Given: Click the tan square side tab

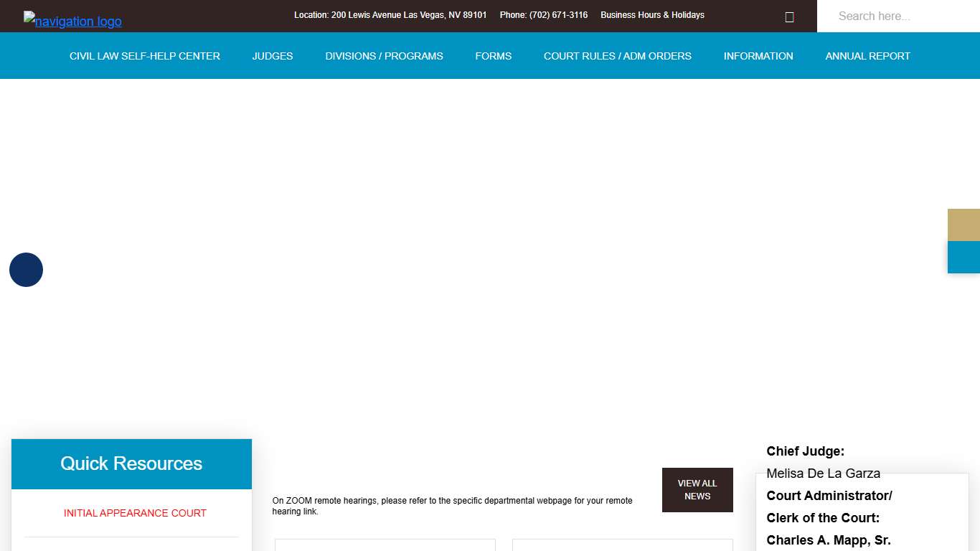Looking at the screenshot, I should click(x=963, y=225).
